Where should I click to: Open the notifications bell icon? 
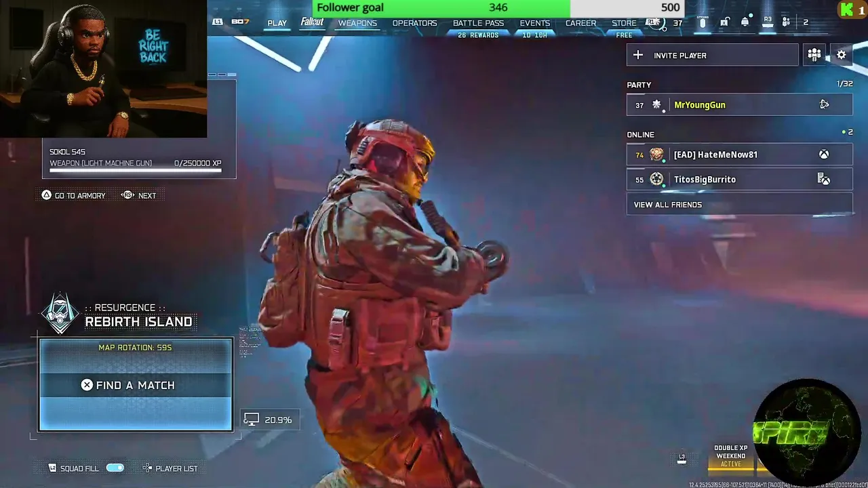click(745, 22)
